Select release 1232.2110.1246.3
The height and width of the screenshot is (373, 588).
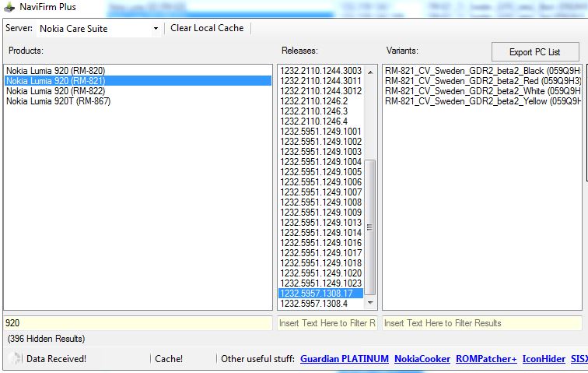pos(321,111)
